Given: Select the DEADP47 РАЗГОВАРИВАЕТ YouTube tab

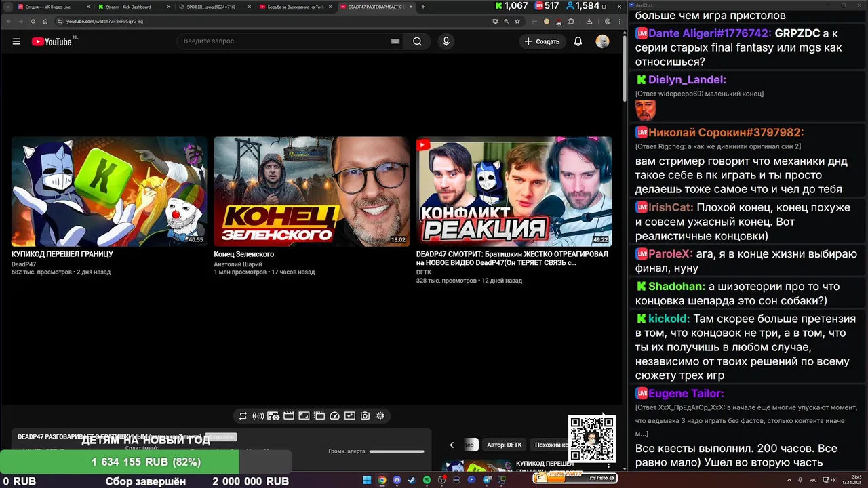Looking at the screenshot, I should 376,7.
